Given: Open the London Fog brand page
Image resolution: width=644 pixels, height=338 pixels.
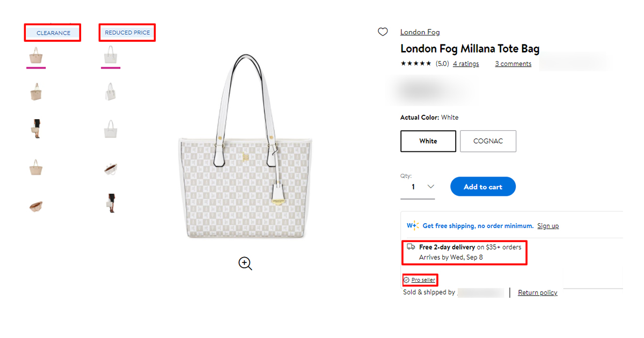Looking at the screenshot, I should click(x=420, y=32).
